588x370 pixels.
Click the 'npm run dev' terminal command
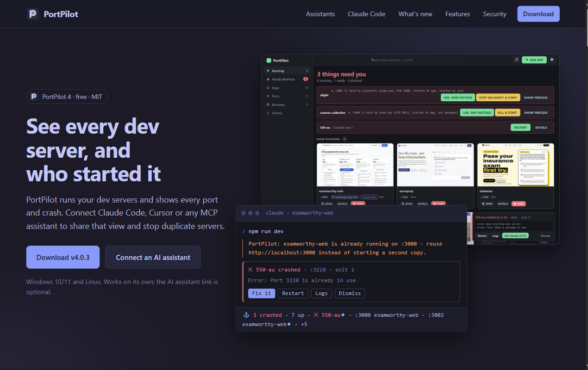coord(266,231)
